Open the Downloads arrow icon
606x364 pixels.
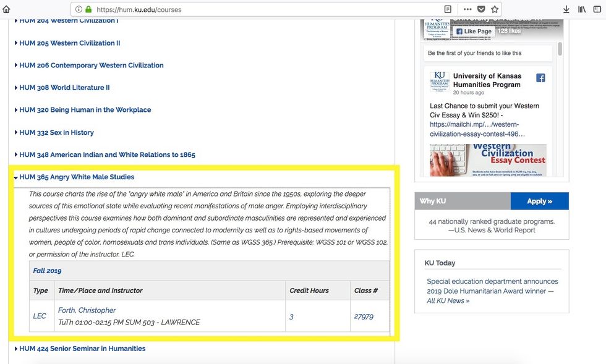point(566,9)
